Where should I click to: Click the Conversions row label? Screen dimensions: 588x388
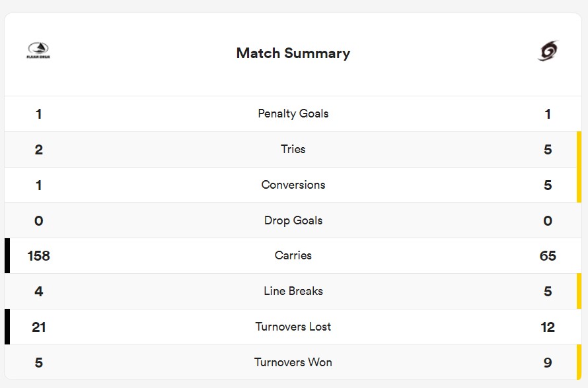point(293,185)
